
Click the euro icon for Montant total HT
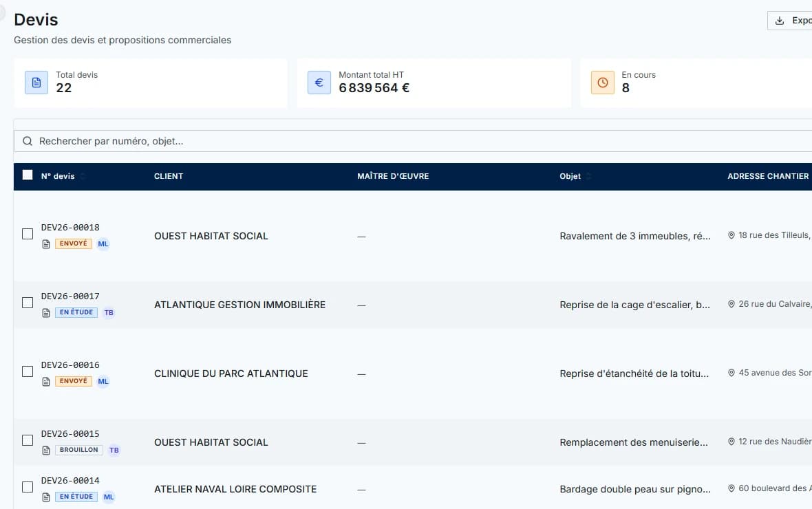(319, 83)
